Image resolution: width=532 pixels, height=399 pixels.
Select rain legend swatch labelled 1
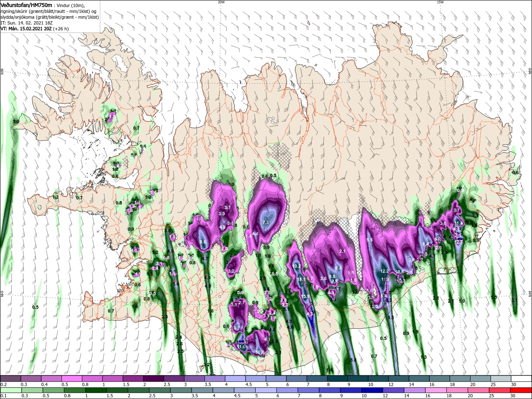[x=96, y=391]
